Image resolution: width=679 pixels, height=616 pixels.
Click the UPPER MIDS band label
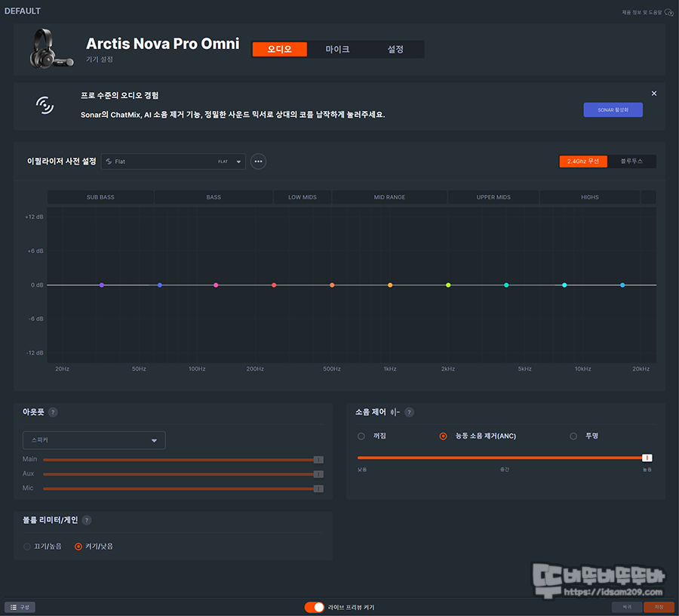493,197
